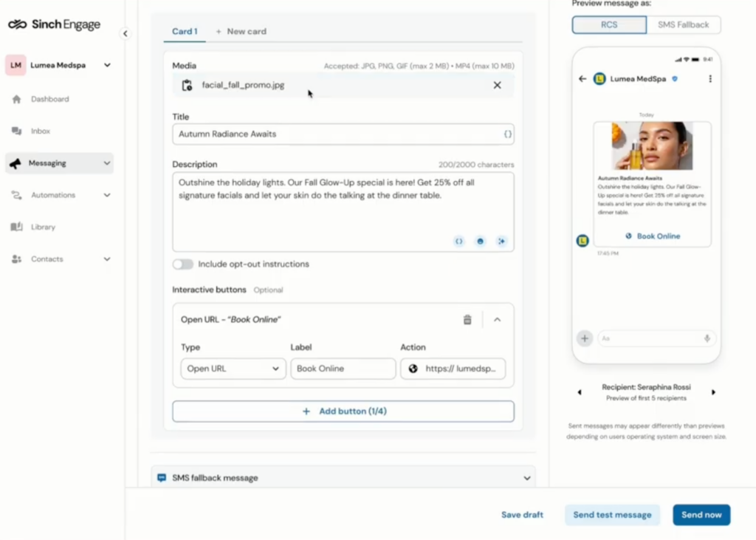Tap the message input in phone preview
Image resolution: width=756 pixels, height=540 pixels.
tap(656, 338)
